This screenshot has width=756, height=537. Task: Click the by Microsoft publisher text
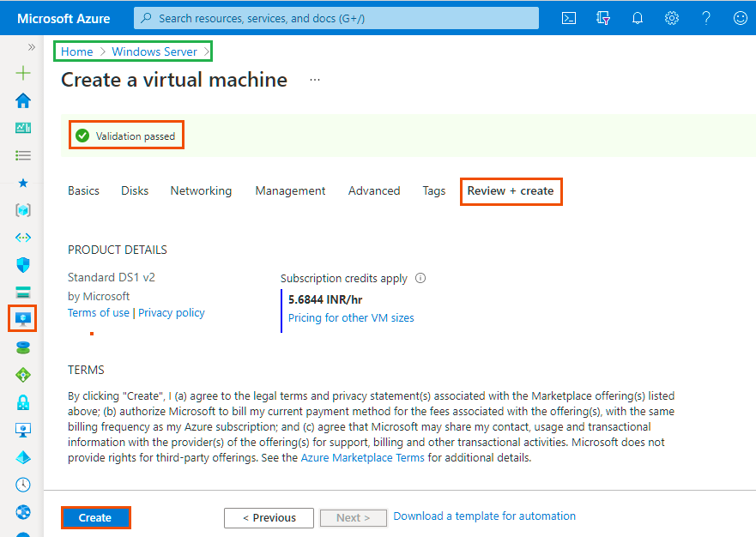(99, 296)
